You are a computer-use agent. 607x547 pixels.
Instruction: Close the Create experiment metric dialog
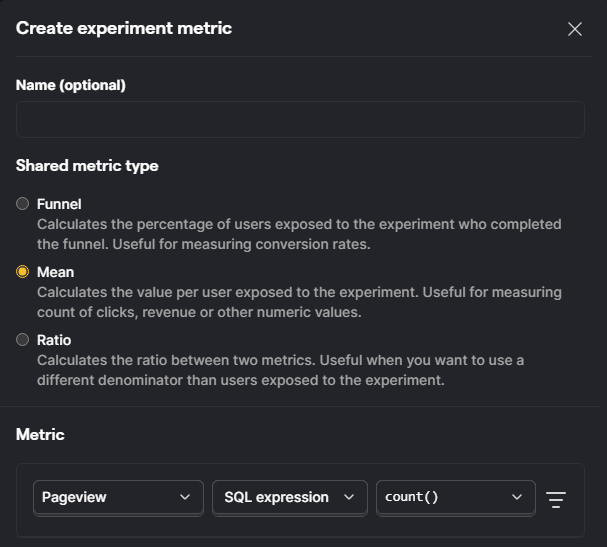point(575,29)
